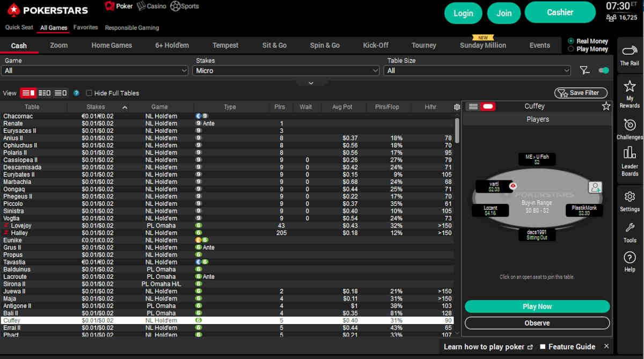644x359 pixels.
Task: Click the blue view help icon
Action: pos(76,93)
